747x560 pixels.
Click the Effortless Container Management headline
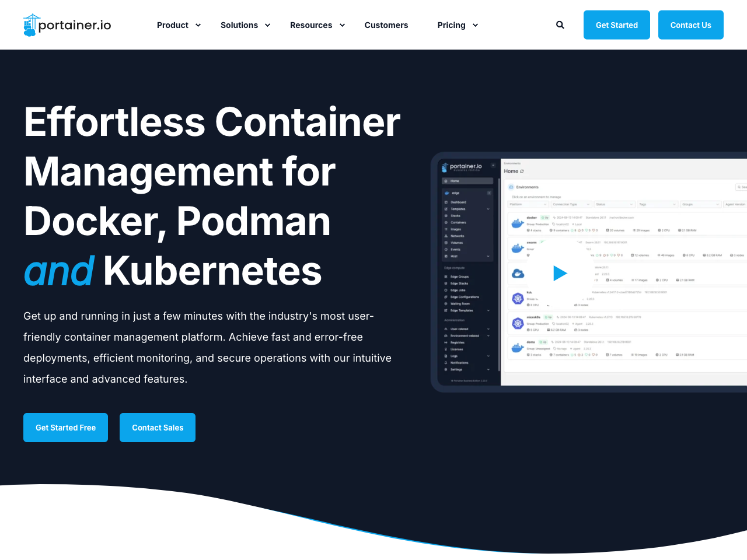(212, 196)
